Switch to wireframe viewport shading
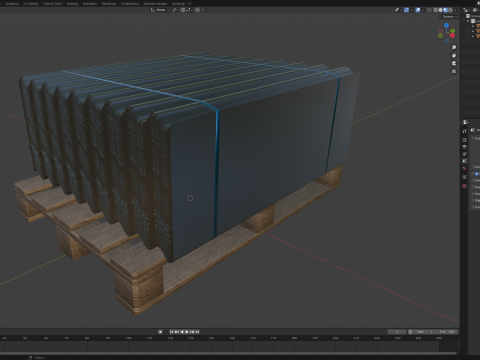This screenshot has height=360, width=480. tap(436, 10)
